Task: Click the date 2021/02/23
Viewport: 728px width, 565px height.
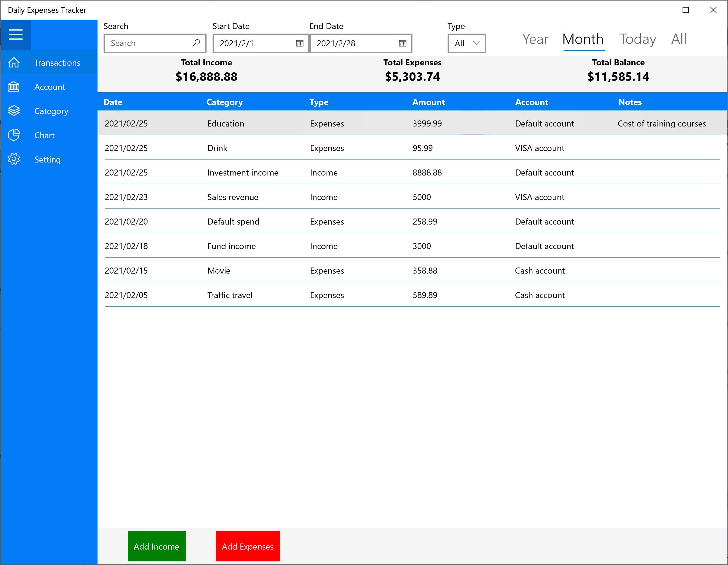Action: click(x=126, y=197)
